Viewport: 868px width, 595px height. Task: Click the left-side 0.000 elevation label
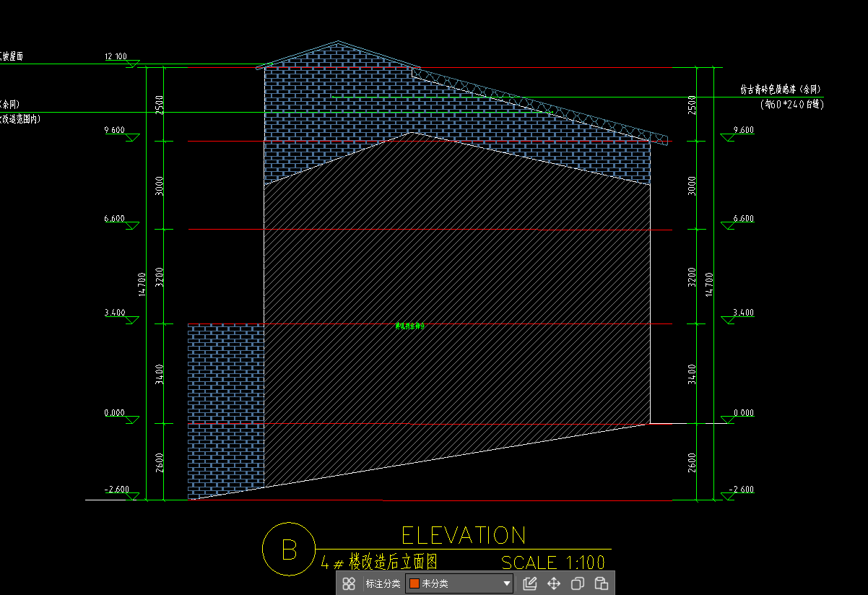point(115,413)
